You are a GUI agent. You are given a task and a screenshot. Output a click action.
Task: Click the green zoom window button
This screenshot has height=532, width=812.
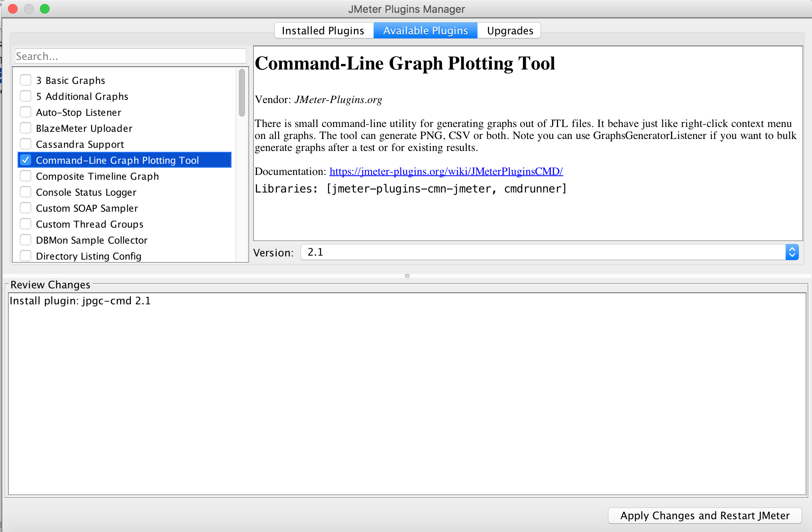(x=45, y=9)
